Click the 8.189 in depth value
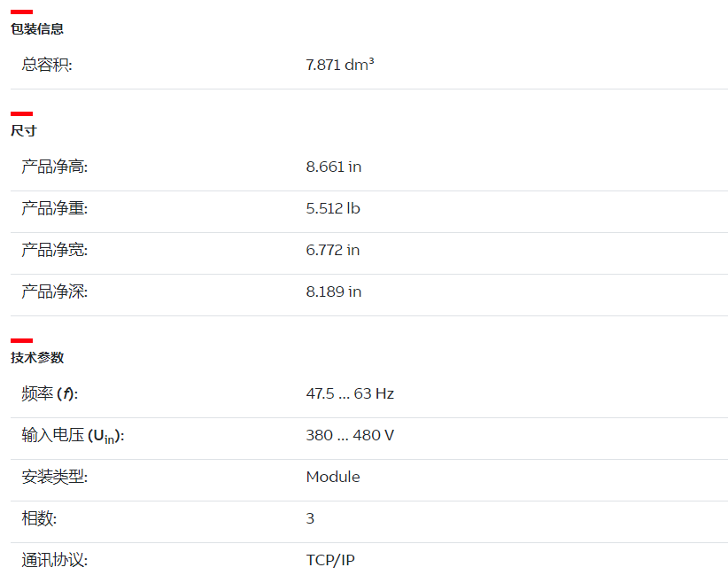Screen dimensions: 728x583 333,291
